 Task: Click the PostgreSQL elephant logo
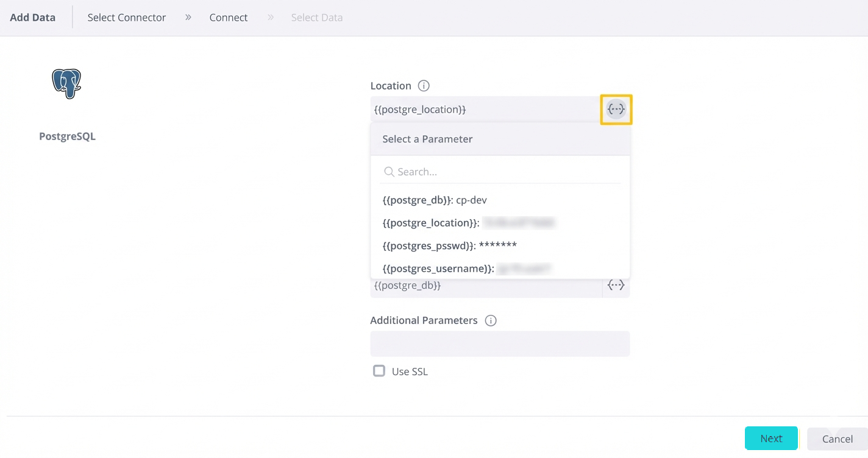(x=66, y=83)
